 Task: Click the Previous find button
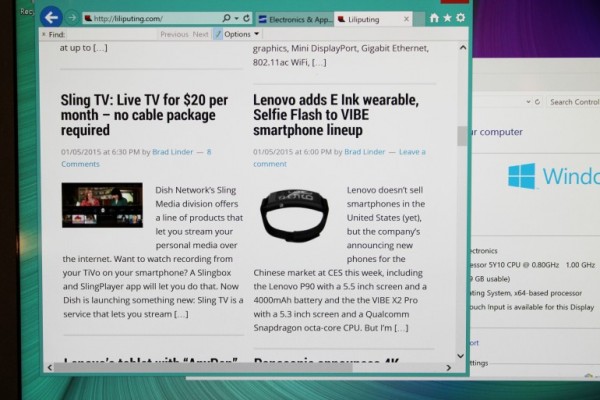pos(174,34)
